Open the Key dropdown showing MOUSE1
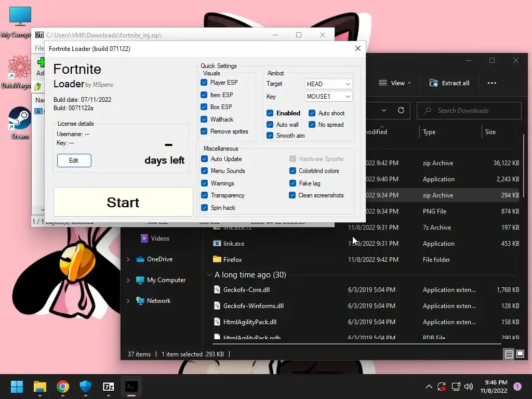Image resolution: width=532 pixels, height=399 pixels. click(x=328, y=96)
